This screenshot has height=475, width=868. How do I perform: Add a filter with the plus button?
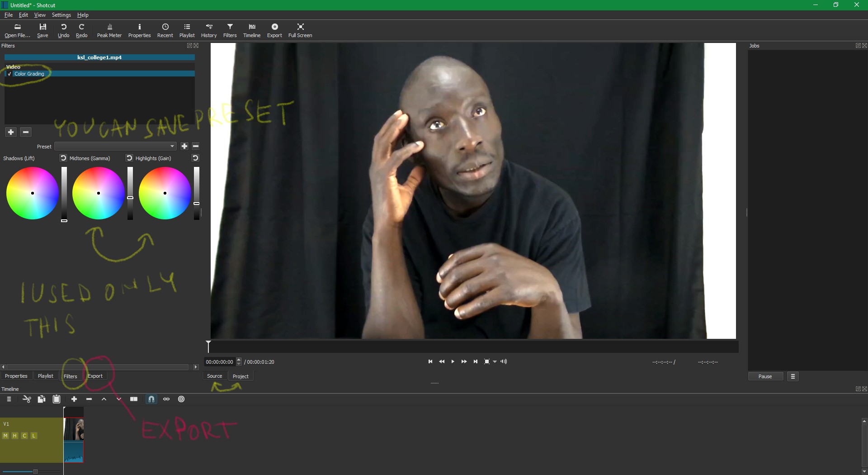coord(11,132)
